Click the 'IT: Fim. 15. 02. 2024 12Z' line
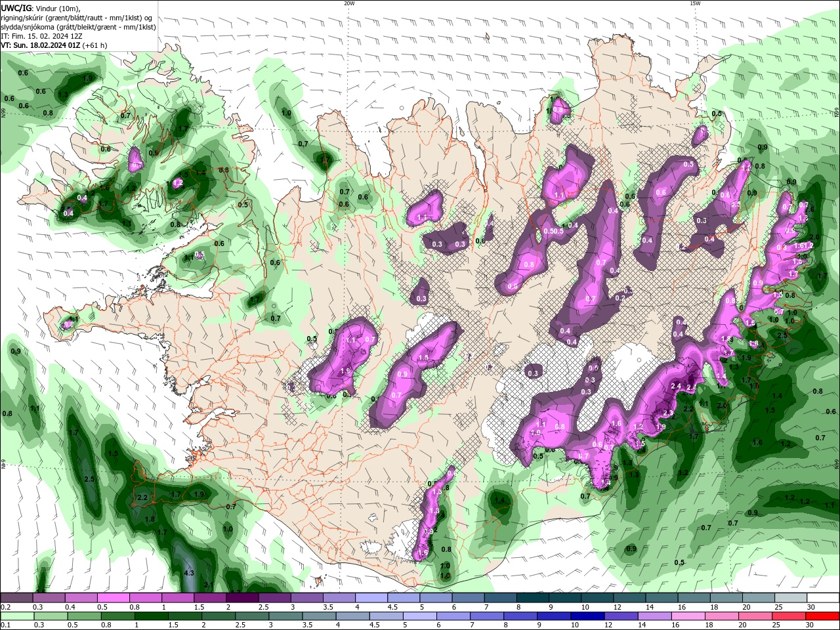 [41, 36]
